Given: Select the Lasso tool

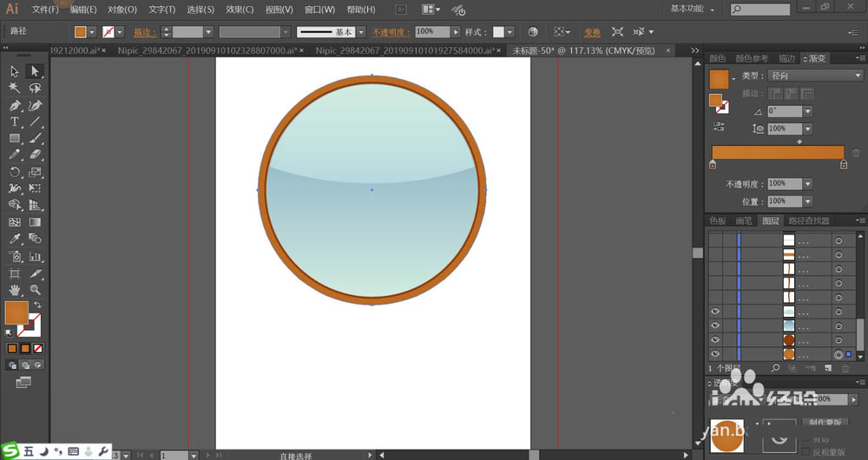Looking at the screenshot, I should tap(35, 88).
